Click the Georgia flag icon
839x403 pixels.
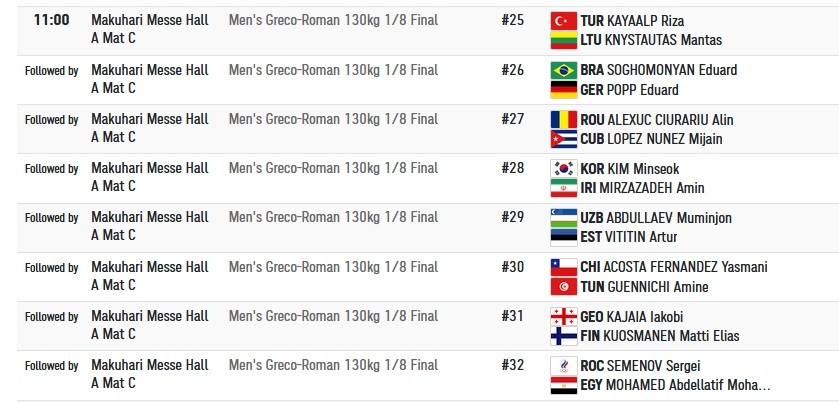(564, 316)
